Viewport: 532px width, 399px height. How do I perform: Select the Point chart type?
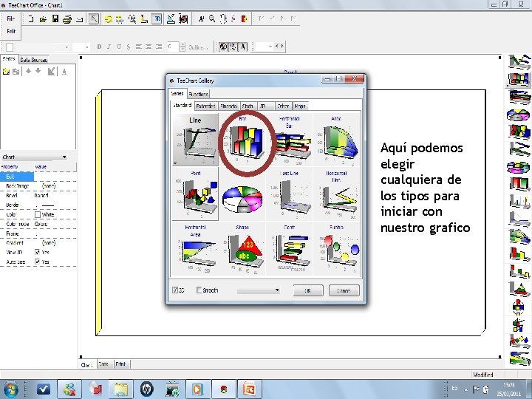click(x=195, y=194)
